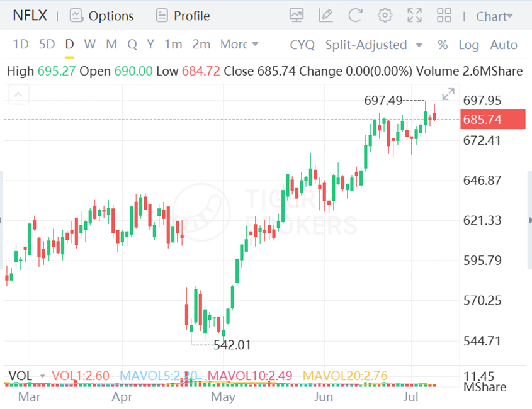The height and width of the screenshot is (409, 532).
Task: Switch to the 5D timeframe tab
Action: click(47, 44)
